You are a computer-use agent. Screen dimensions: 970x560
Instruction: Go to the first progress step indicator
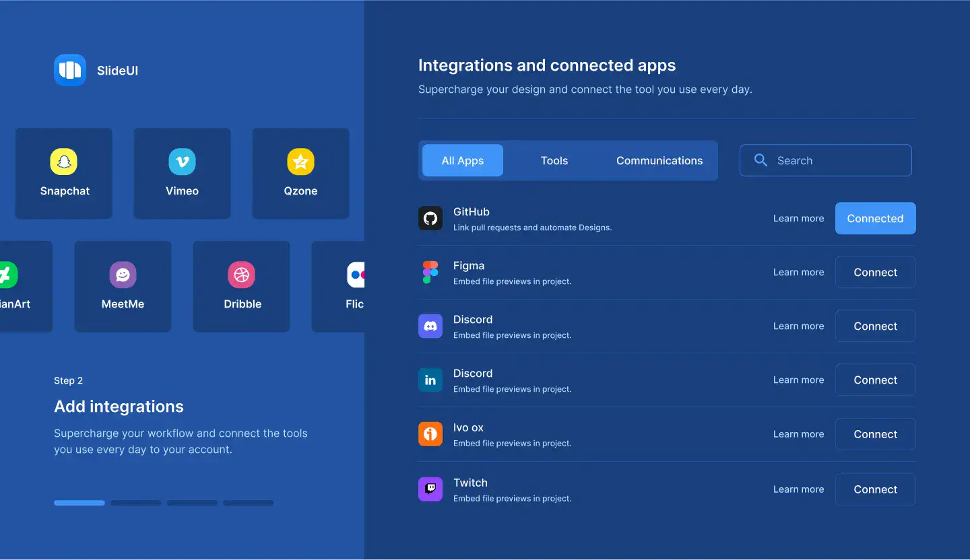click(79, 503)
